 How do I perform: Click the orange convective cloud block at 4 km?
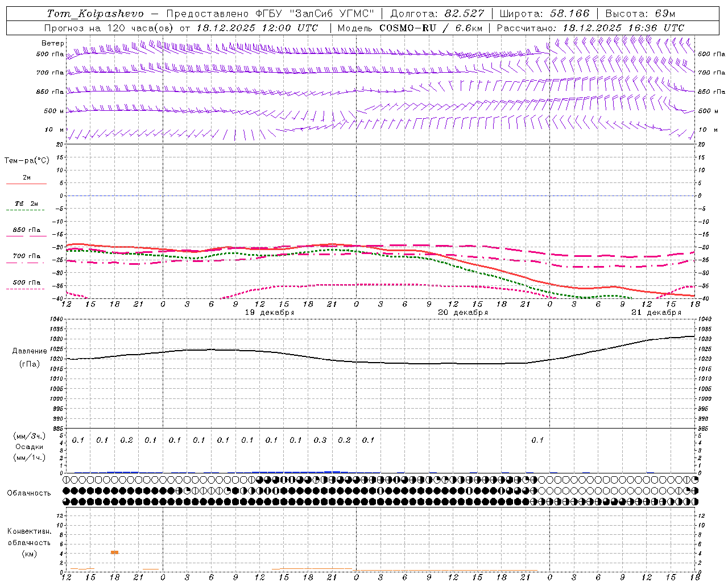pos(114,552)
